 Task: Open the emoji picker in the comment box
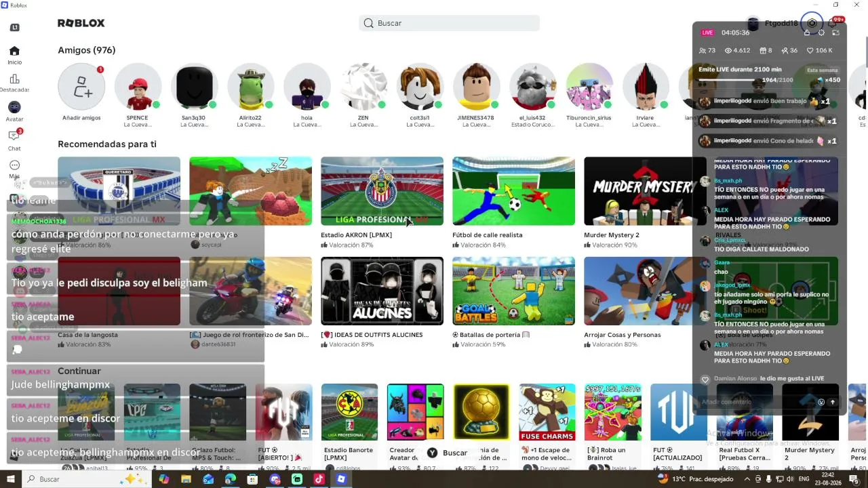pyautogui.click(x=821, y=402)
